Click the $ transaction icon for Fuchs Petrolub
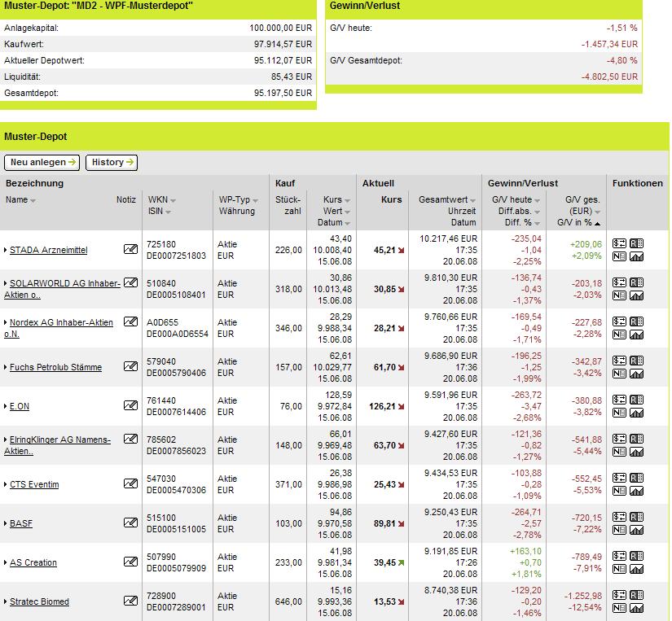 (x=619, y=361)
